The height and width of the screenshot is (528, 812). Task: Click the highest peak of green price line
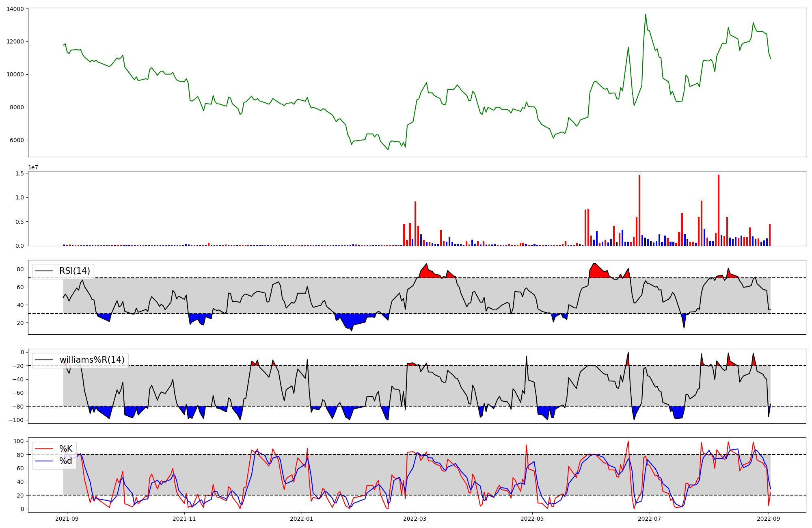[646, 15]
